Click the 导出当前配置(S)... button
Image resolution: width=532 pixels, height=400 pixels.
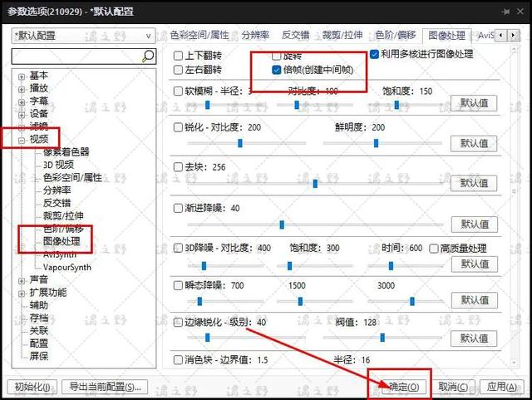tap(105, 387)
